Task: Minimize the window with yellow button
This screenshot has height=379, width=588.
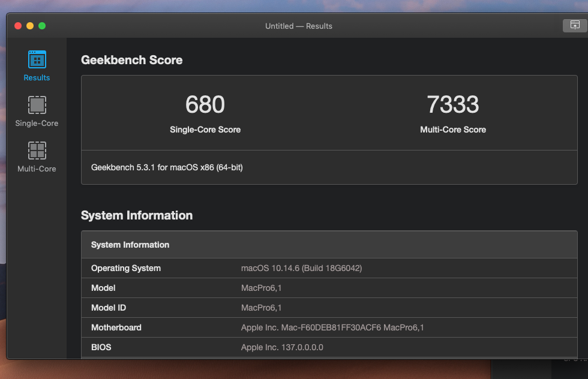Action: point(30,26)
